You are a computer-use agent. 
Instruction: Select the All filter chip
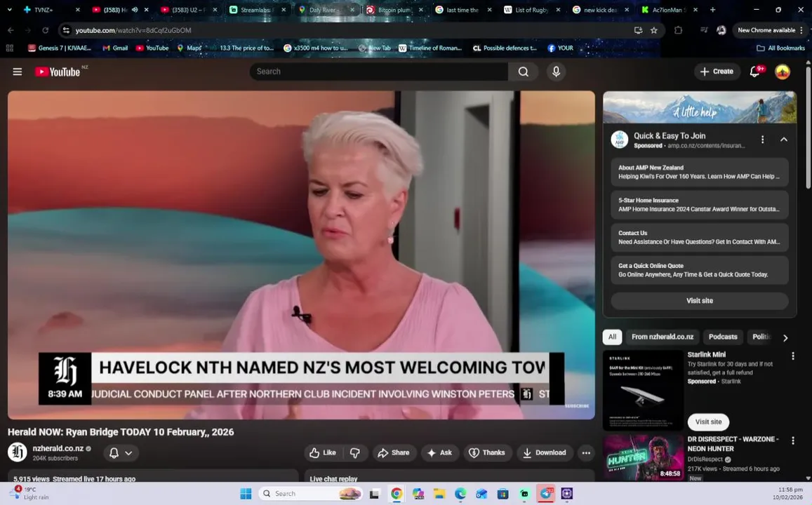[612, 337]
